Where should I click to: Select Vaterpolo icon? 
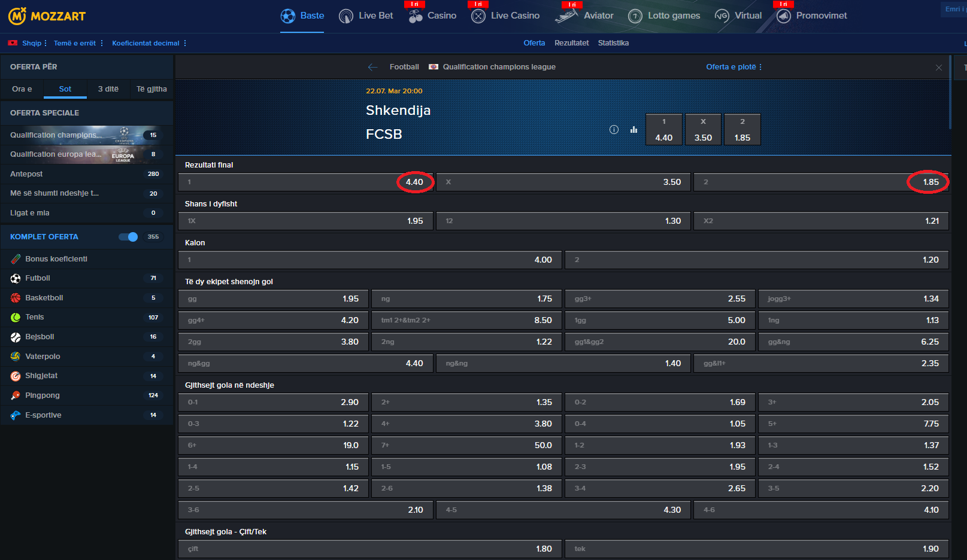pyautogui.click(x=16, y=357)
